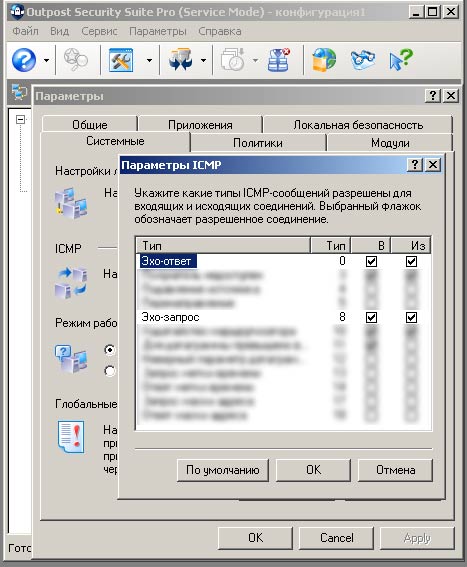The width and height of the screenshot is (467, 567).
Task: Expand dropdown beside documents-clock icon
Action: [x=255, y=60]
